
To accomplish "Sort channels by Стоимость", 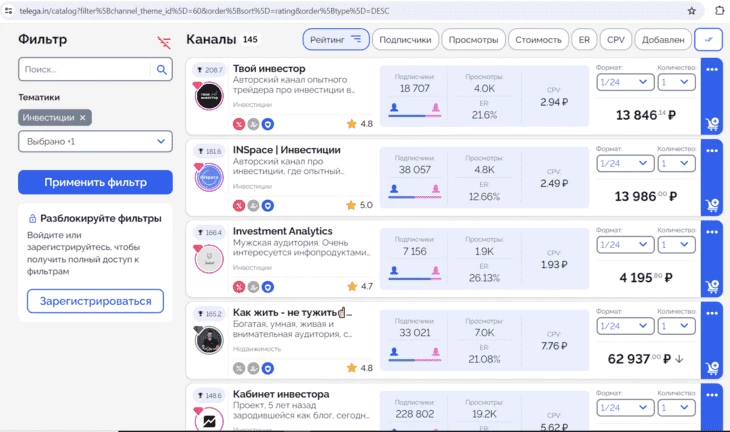I will [x=538, y=40].
